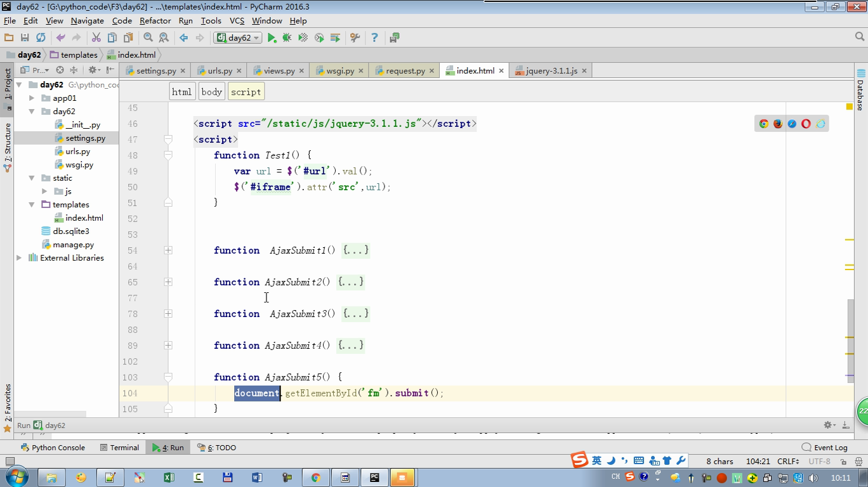Click the Profile run icon
The height and width of the screenshot is (487, 868).
tap(319, 38)
